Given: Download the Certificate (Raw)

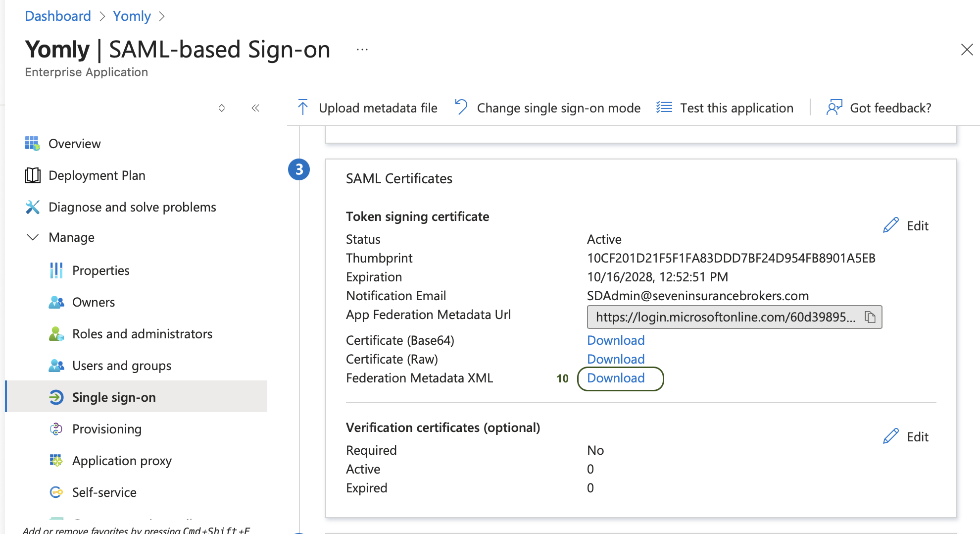Looking at the screenshot, I should point(616,359).
